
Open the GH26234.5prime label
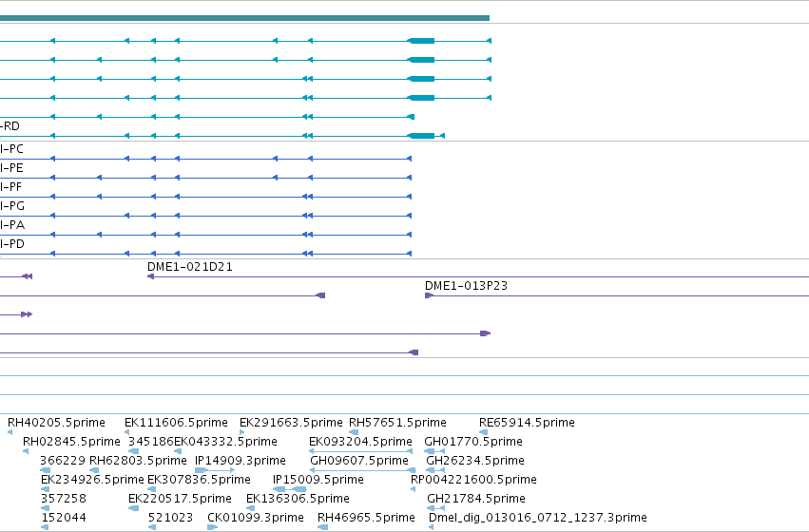pyautogui.click(x=475, y=461)
